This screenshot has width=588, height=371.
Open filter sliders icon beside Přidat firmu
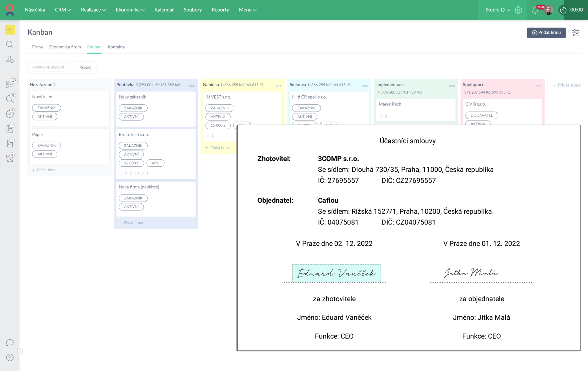pyautogui.click(x=575, y=33)
